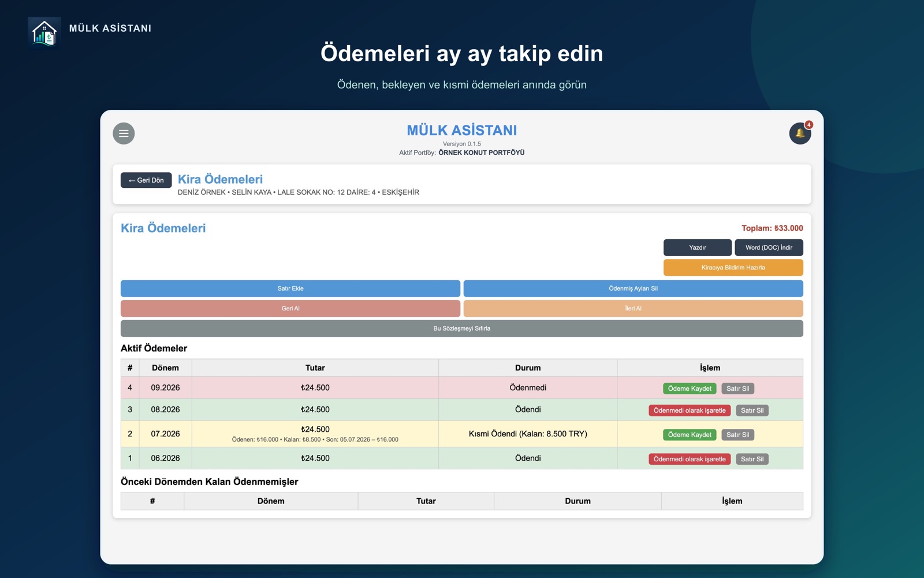Click ₺24.500 amount in 08.2026 row
The image size is (924, 578).
[x=315, y=409]
